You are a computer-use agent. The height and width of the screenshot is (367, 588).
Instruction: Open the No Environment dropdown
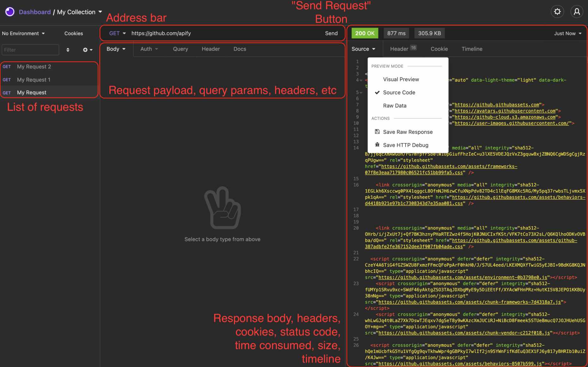pos(23,34)
